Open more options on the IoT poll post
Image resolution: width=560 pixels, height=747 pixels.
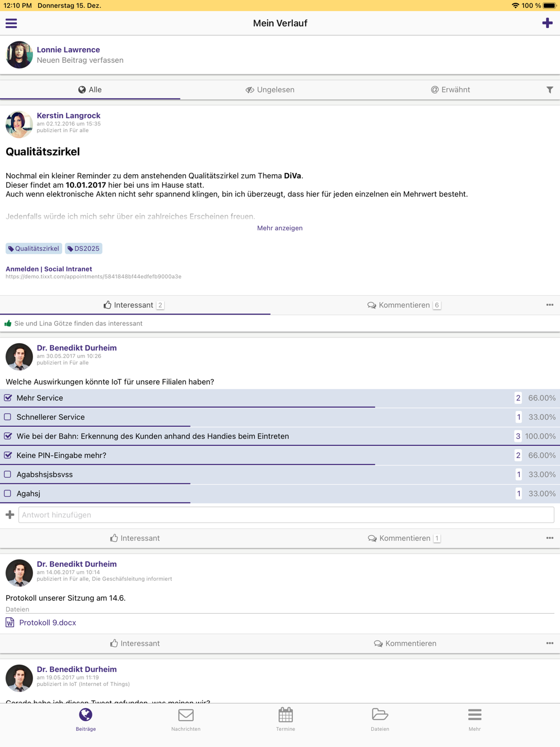[549, 538]
